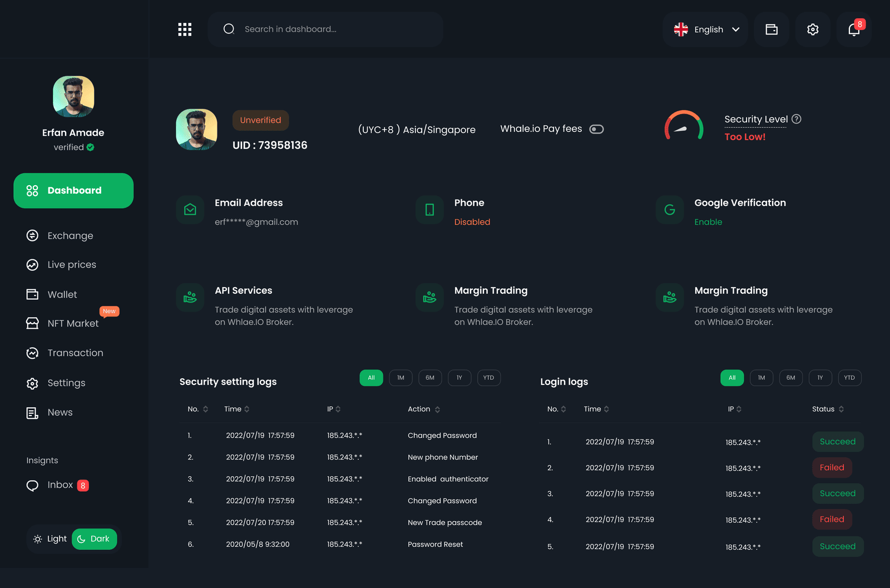Open notifications bell with badge 8
This screenshot has width=890, height=588.
[x=854, y=29]
